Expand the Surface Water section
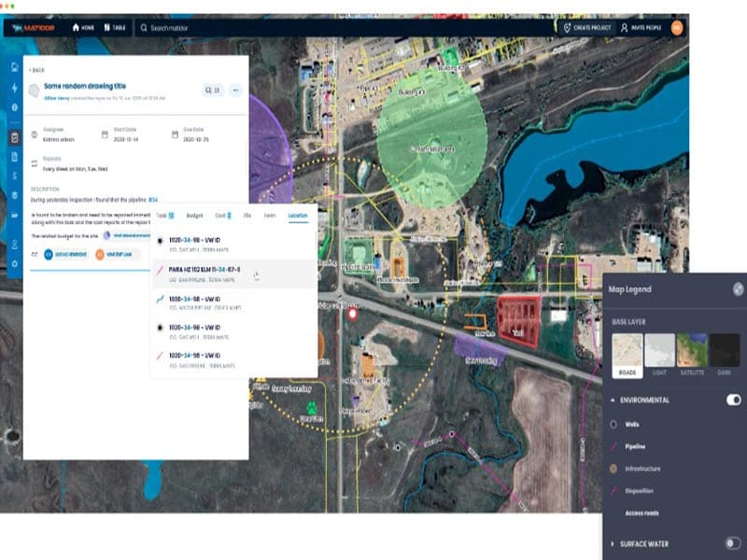Image resolution: width=747 pixels, height=560 pixels. point(613,543)
